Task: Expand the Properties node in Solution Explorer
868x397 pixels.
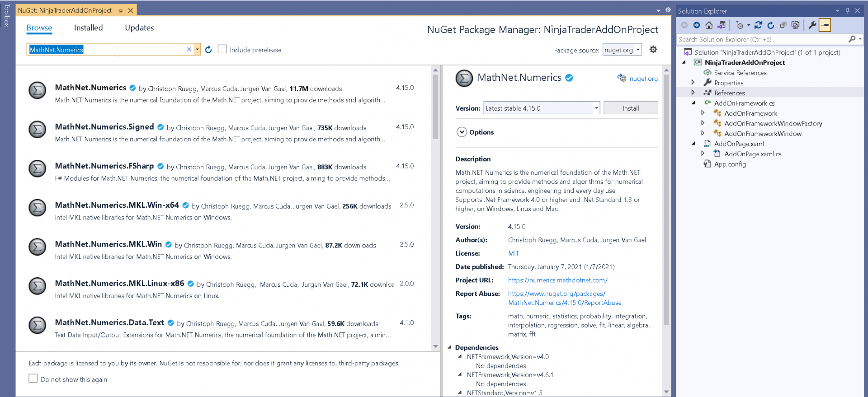Action: click(x=693, y=83)
